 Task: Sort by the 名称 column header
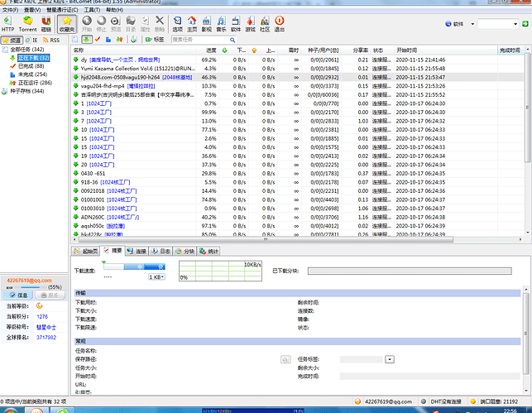[x=134, y=50]
